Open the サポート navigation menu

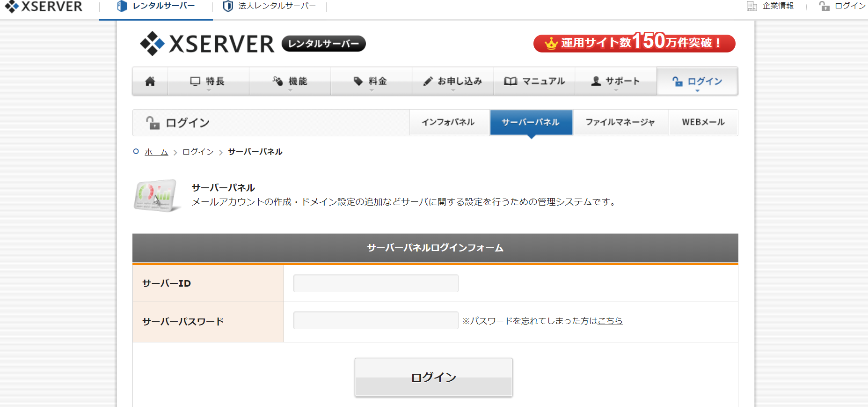coord(616,81)
